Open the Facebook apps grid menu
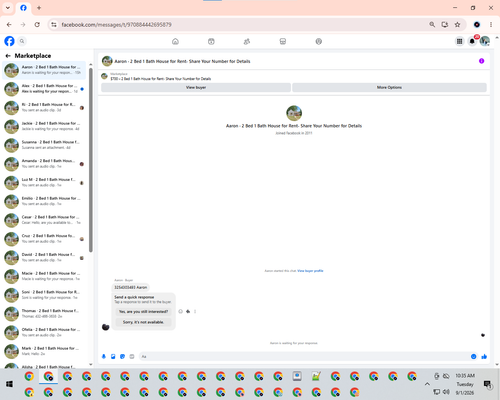 tap(459, 41)
